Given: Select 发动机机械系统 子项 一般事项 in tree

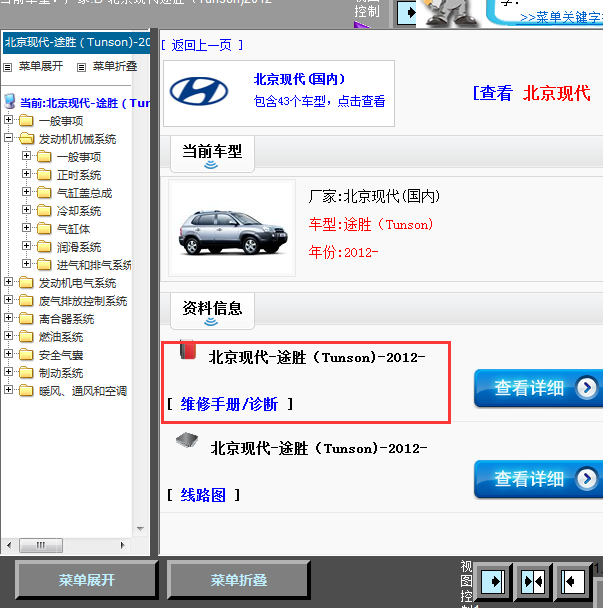Looking at the screenshot, I should (79, 157).
